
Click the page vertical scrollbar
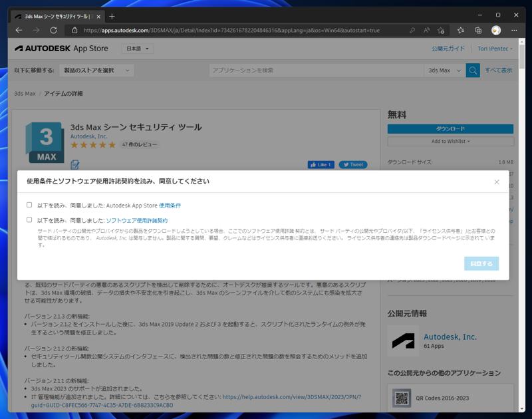522,57
